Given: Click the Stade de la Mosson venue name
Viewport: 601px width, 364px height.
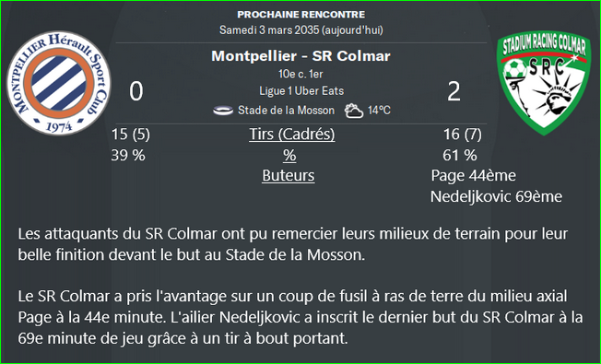Looking at the screenshot, I should tap(286, 111).
